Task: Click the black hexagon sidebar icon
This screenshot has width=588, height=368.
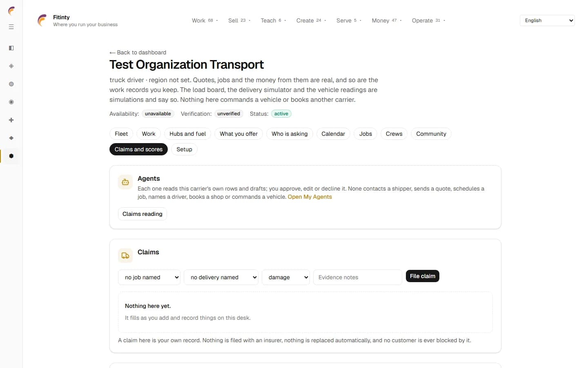Action: tap(11, 156)
